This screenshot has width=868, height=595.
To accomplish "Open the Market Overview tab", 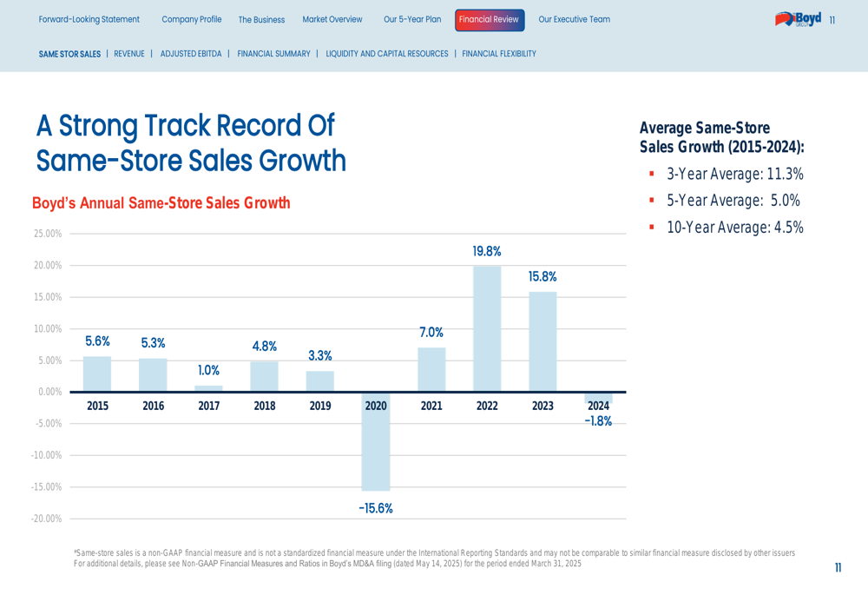I will 332,19.
